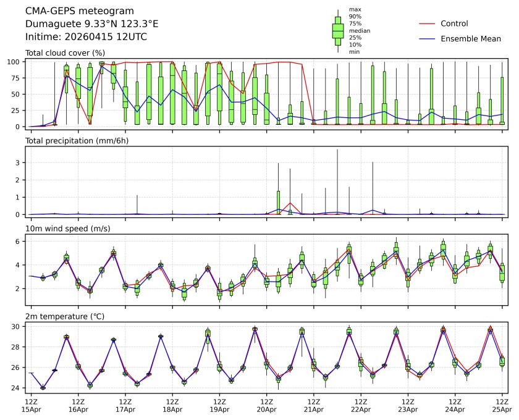Screen dimensions: 519x420
Task: Click the blue Ensemble Mean legend line sample
Action: 429,38
